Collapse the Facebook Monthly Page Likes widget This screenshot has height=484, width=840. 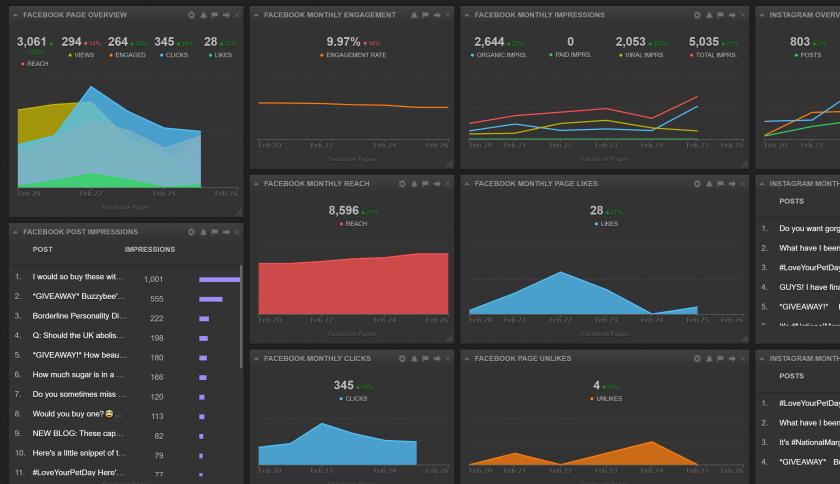coord(467,184)
